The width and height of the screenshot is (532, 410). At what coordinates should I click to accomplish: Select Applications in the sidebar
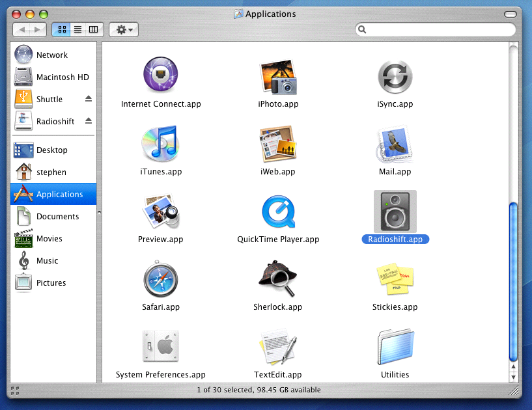pos(53,194)
